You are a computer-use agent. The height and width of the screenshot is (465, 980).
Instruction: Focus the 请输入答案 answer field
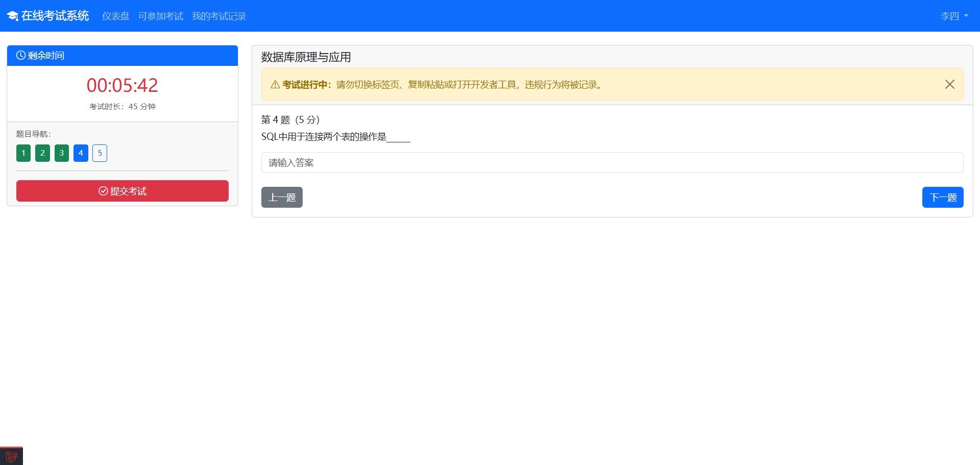pos(612,163)
